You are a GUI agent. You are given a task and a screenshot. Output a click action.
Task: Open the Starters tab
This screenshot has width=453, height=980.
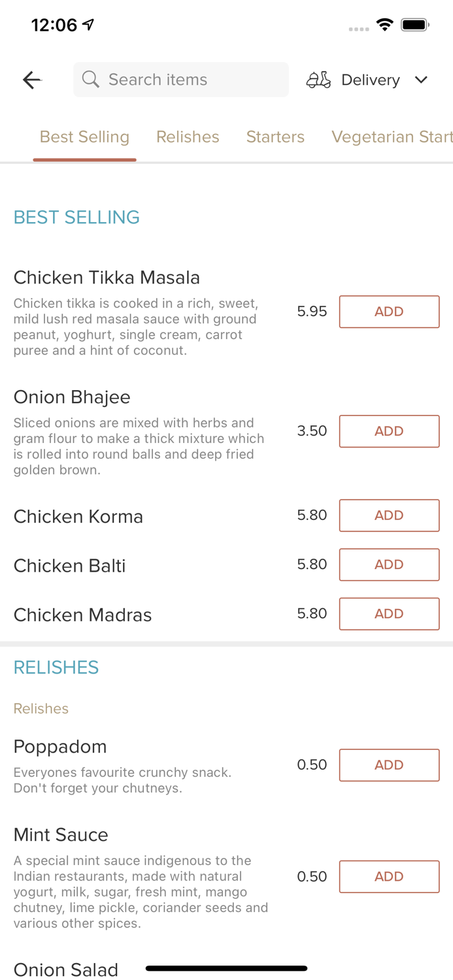point(275,137)
